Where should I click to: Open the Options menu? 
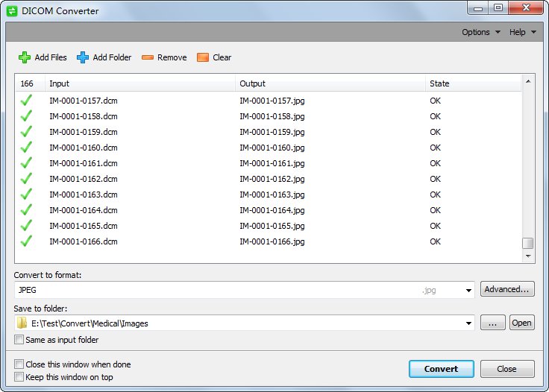(480, 32)
